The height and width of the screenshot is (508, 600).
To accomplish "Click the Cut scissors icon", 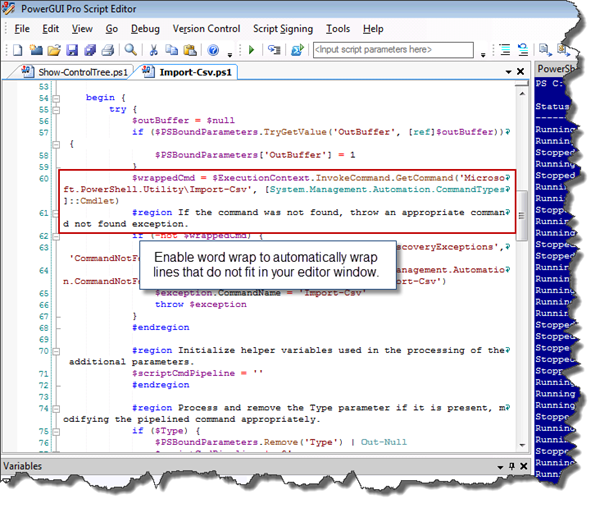I will pos(155,50).
